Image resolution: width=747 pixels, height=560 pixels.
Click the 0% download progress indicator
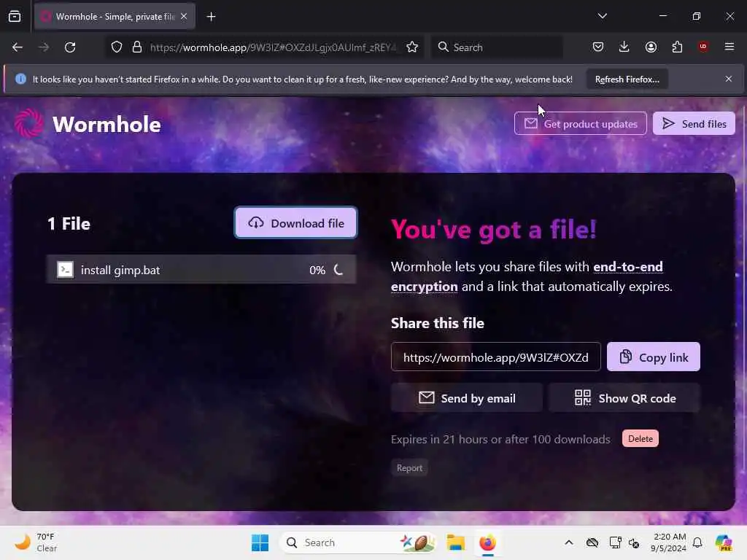pyautogui.click(x=326, y=270)
